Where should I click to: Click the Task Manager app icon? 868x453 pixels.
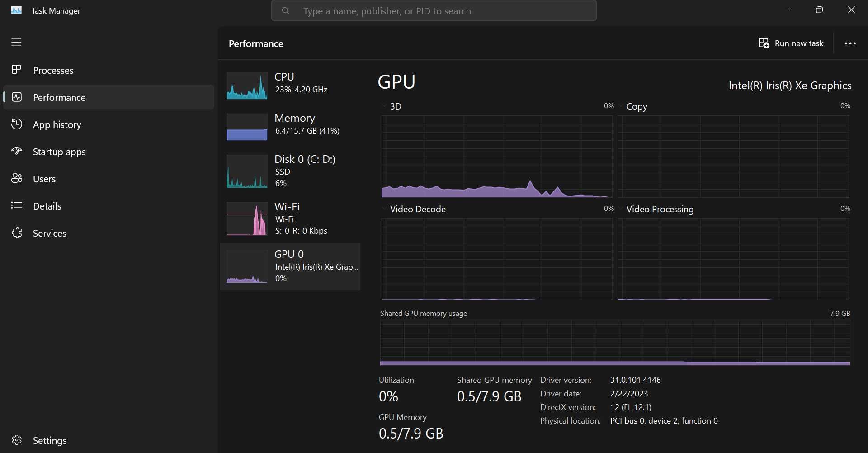tap(16, 10)
